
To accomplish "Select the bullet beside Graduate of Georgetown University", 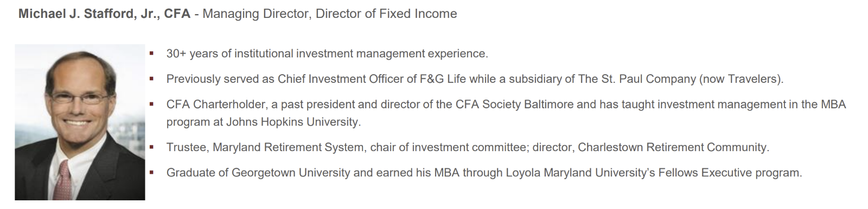I will click(152, 172).
